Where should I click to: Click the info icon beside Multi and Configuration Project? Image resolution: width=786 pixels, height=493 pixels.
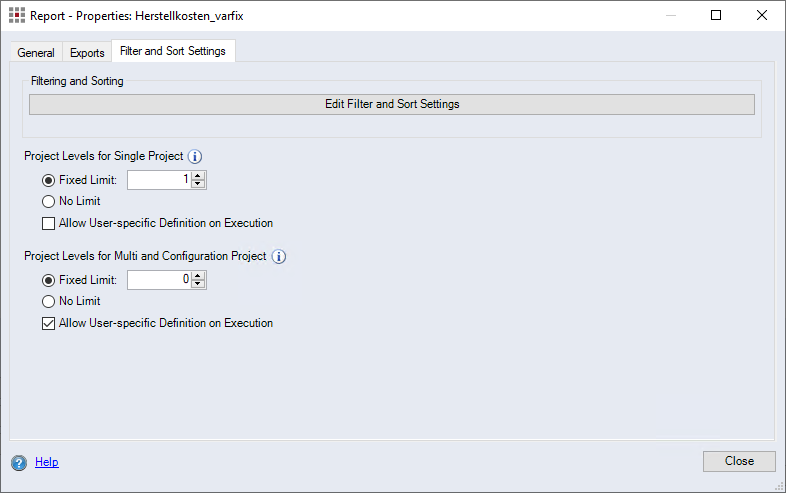coord(279,257)
